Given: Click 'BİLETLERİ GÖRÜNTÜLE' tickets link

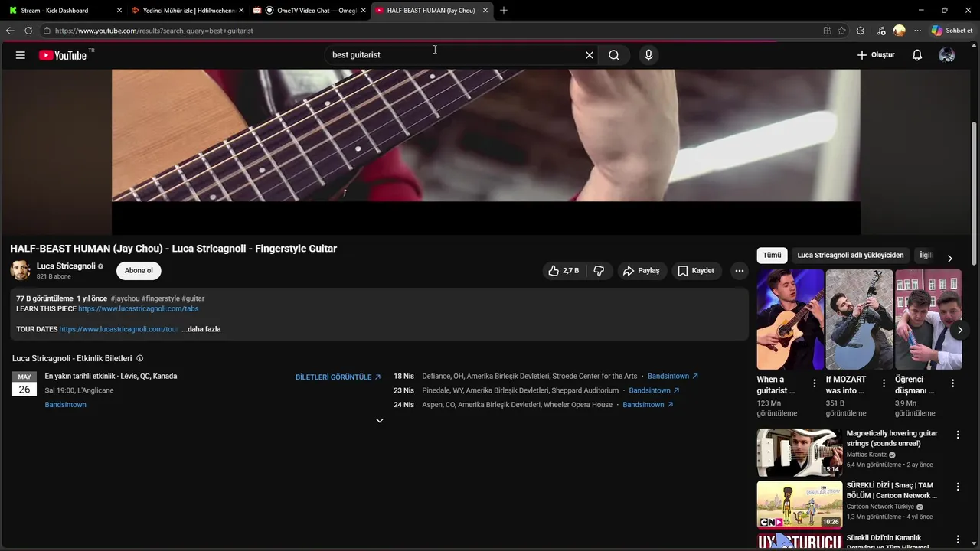Looking at the screenshot, I should (338, 377).
